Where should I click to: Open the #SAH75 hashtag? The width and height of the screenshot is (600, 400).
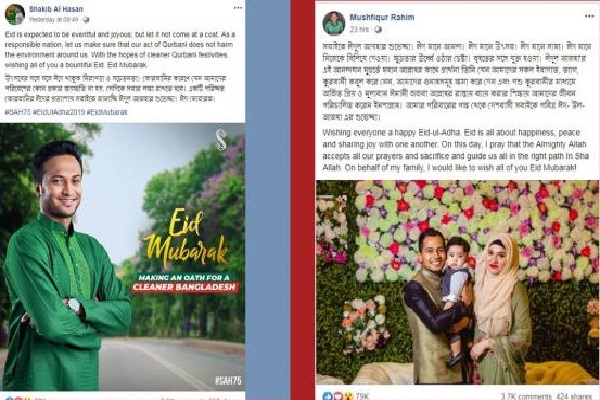tap(18, 112)
